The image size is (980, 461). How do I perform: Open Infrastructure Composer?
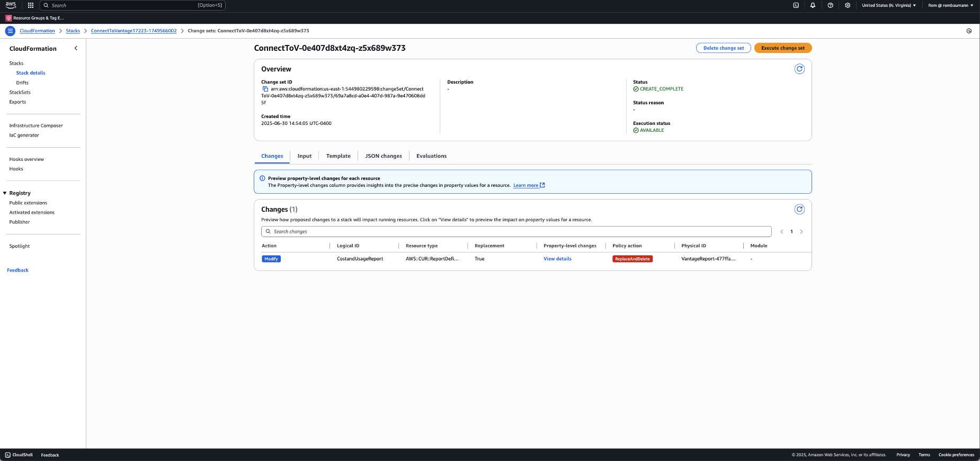pyautogui.click(x=36, y=126)
